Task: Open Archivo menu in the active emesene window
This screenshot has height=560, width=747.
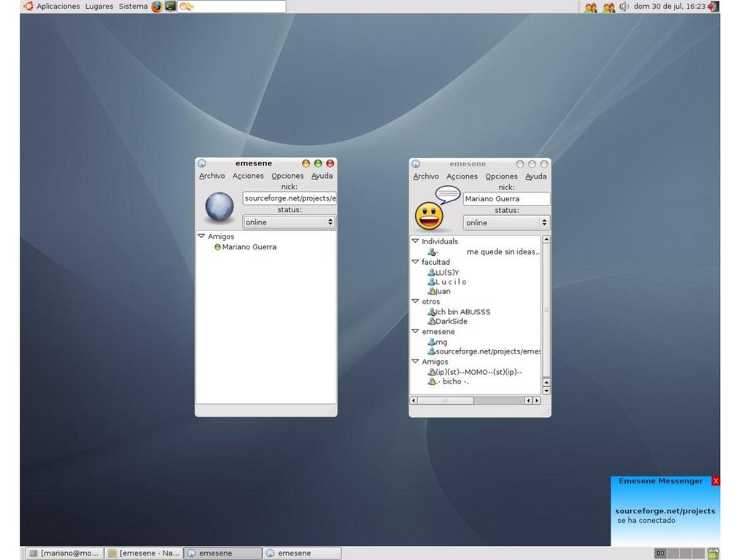Action: (212, 176)
